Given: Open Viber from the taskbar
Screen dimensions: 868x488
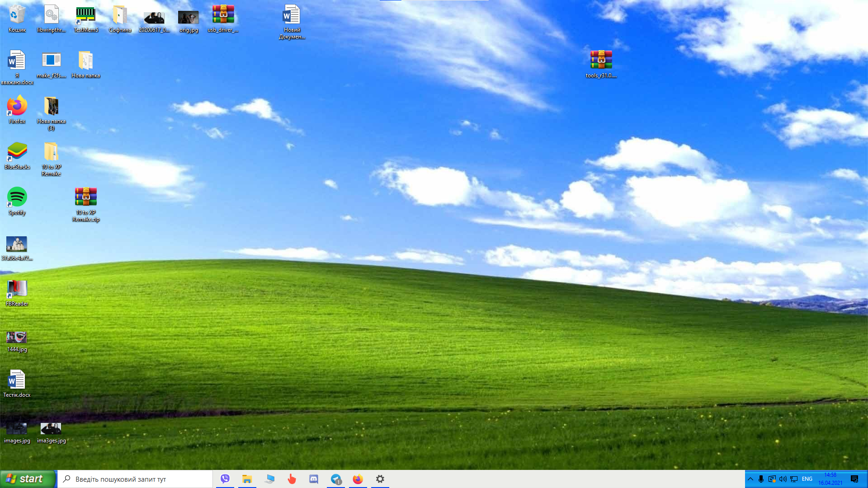Looking at the screenshot, I should point(225,479).
